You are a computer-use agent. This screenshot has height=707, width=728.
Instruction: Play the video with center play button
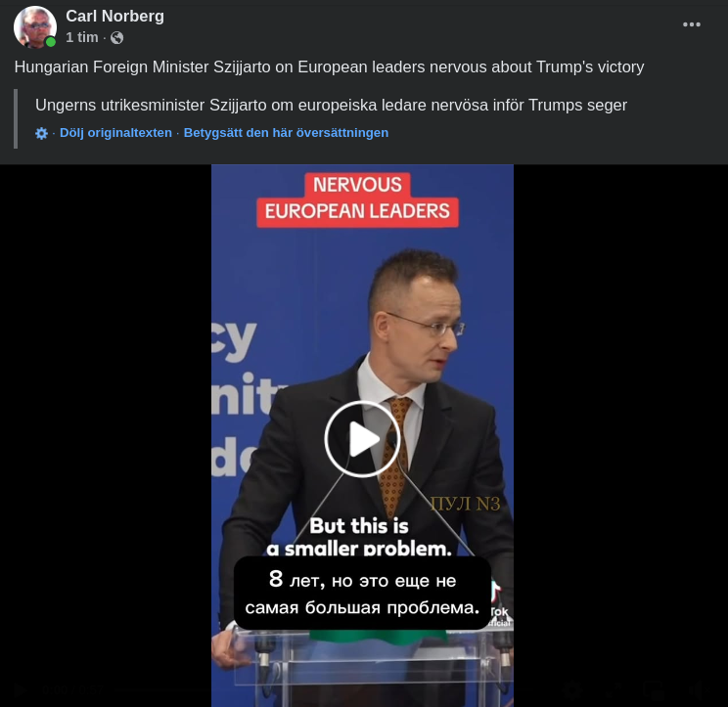[x=362, y=439]
